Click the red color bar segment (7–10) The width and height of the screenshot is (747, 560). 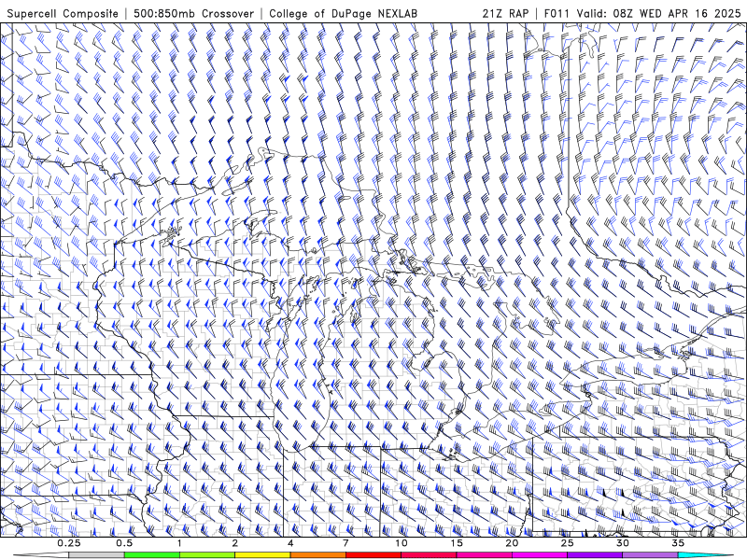373,555
